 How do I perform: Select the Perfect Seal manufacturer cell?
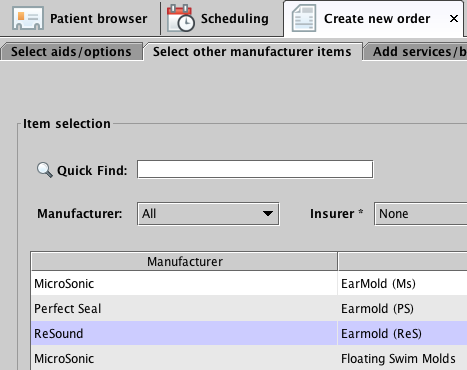(x=184, y=309)
